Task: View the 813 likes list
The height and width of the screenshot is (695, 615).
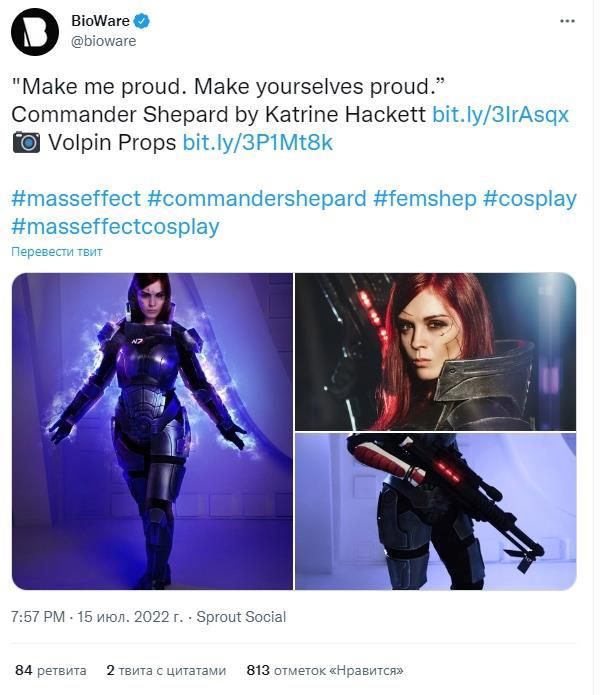Action: point(324,670)
